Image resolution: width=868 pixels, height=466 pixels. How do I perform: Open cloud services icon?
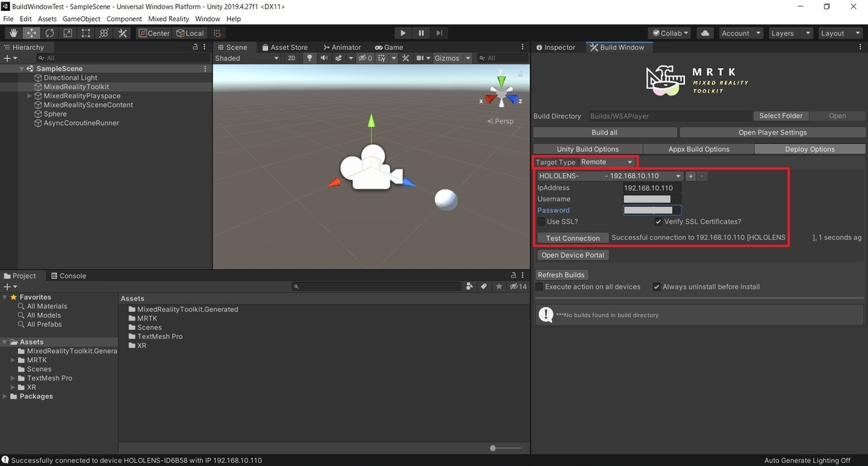[706, 33]
